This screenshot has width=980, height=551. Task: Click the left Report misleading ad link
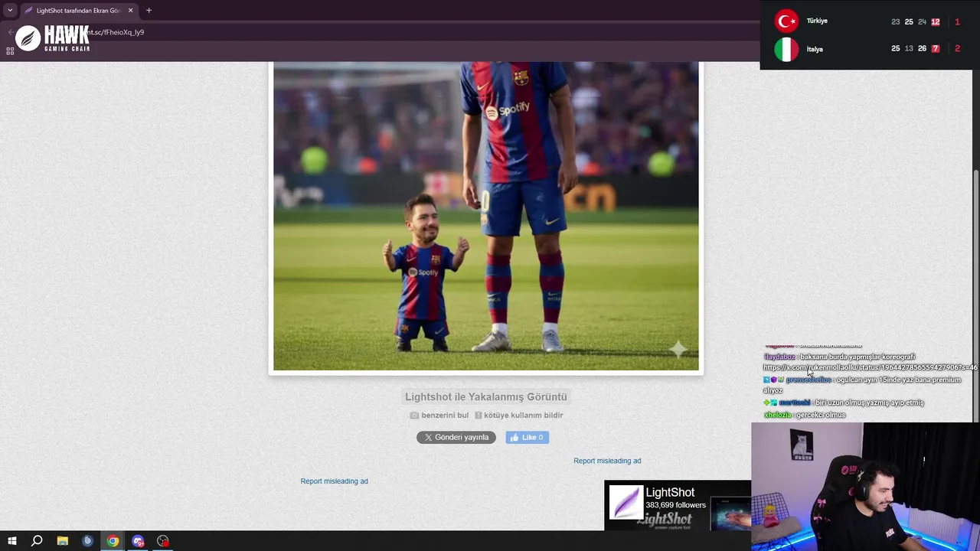(x=334, y=481)
